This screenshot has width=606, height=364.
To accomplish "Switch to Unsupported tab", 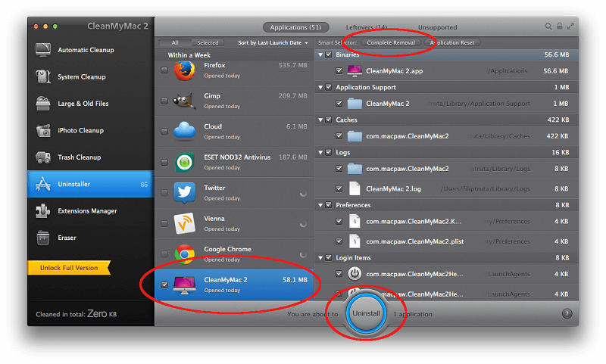I will [x=437, y=27].
